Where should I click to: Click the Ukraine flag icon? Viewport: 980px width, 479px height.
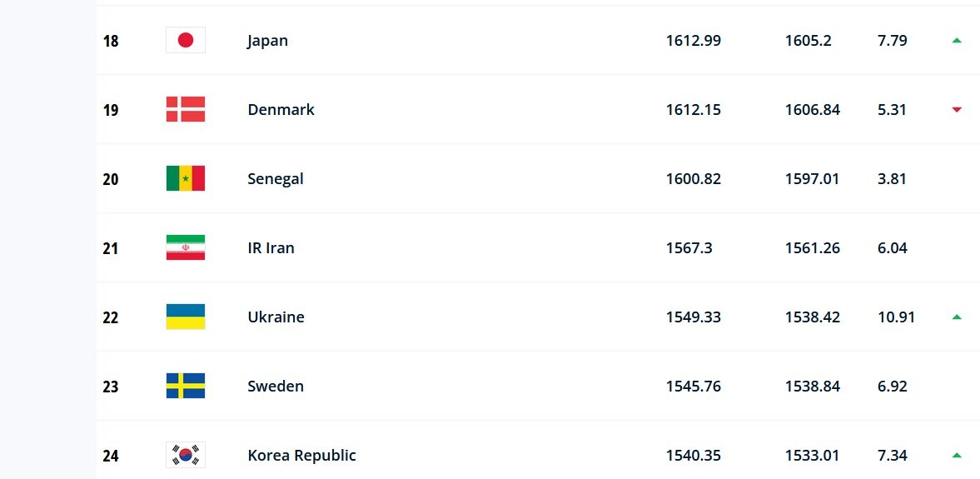[x=186, y=317]
